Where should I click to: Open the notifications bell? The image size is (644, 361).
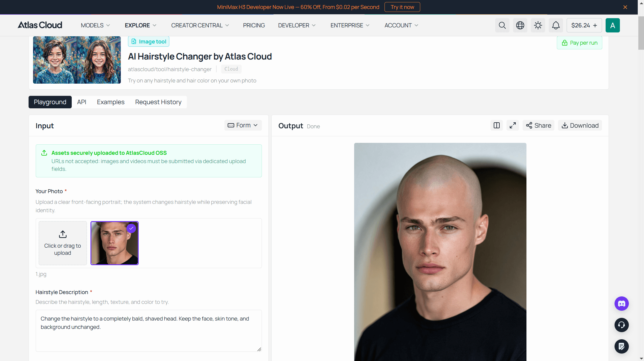click(556, 25)
